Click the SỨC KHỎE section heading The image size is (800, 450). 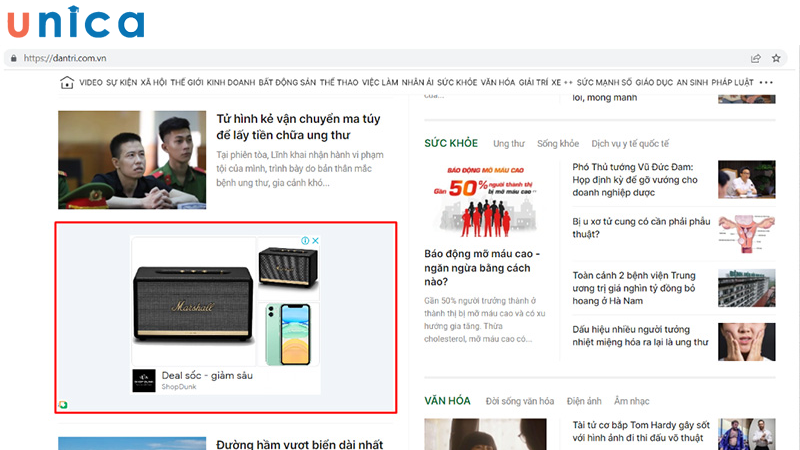(451, 143)
